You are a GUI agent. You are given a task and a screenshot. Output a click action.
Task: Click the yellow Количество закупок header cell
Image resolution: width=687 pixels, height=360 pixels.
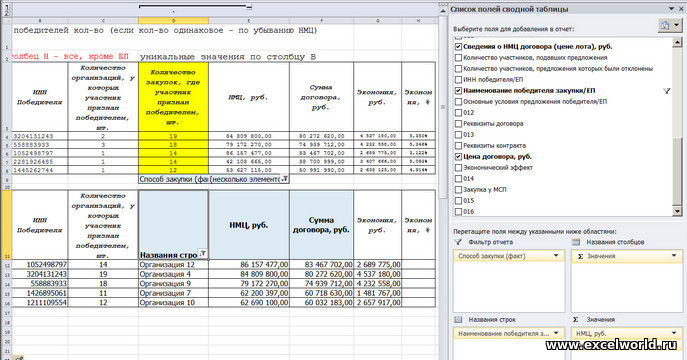click(173, 97)
